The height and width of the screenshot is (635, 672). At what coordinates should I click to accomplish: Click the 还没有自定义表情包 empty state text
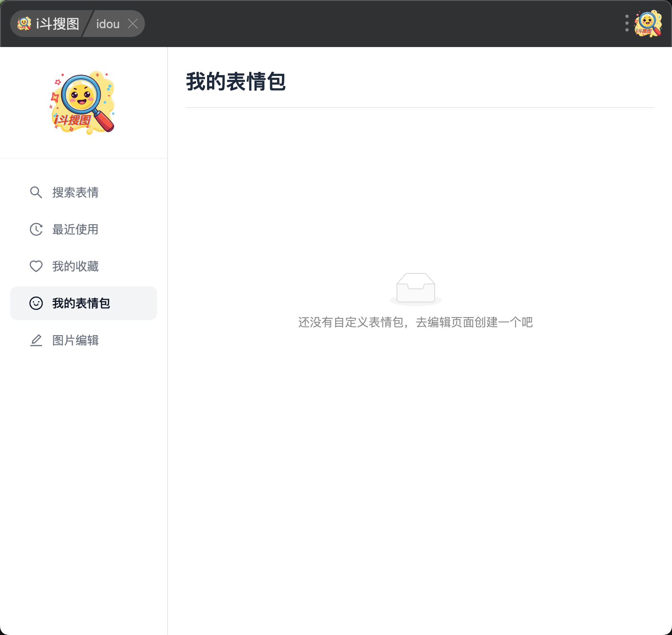pyautogui.click(x=415, y=322)
